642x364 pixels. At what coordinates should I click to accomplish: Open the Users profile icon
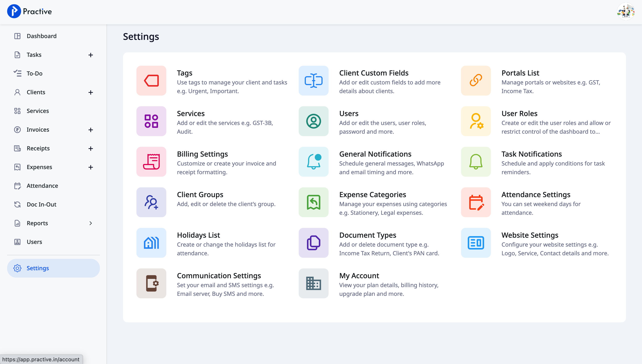[x=313, y=121]
